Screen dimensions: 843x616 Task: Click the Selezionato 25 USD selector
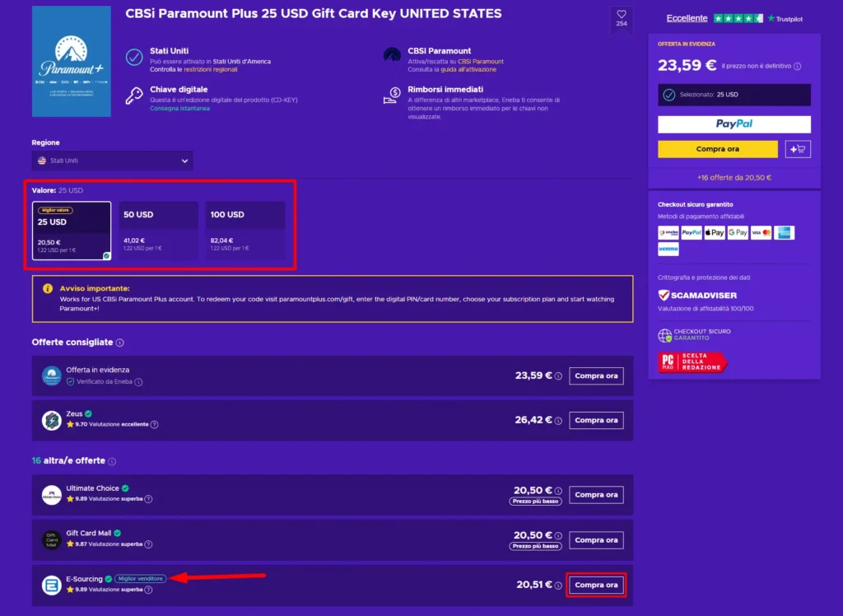(734, 95)
